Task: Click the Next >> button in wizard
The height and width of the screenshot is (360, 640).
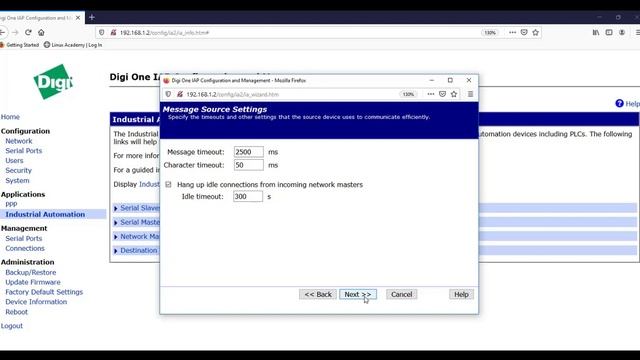Action: coord(358,294)
